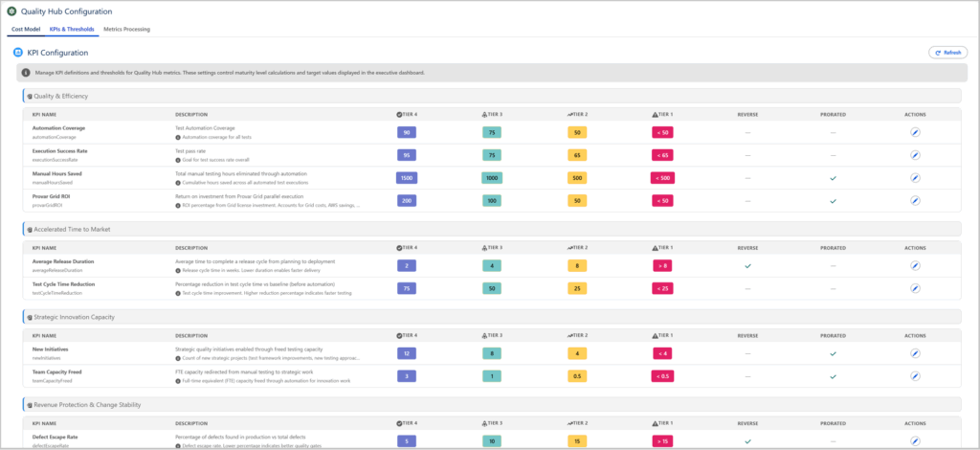Image resolution: width=980 pixels, height=450 pixels.
Task: Click edit pencil icon for Automation Coverage
Action: pyautogui.click(x=914, y=132)
